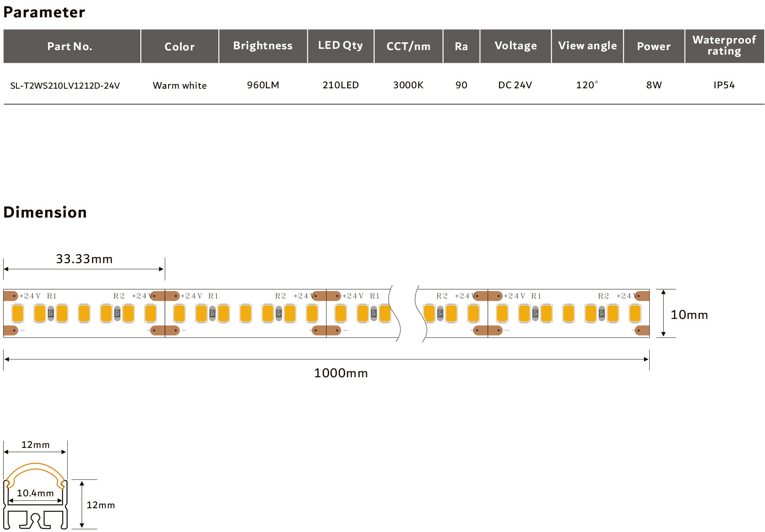Screen dimensions: 765x532
Task: Click the 33.33mm segment length label
Action: 84,259
